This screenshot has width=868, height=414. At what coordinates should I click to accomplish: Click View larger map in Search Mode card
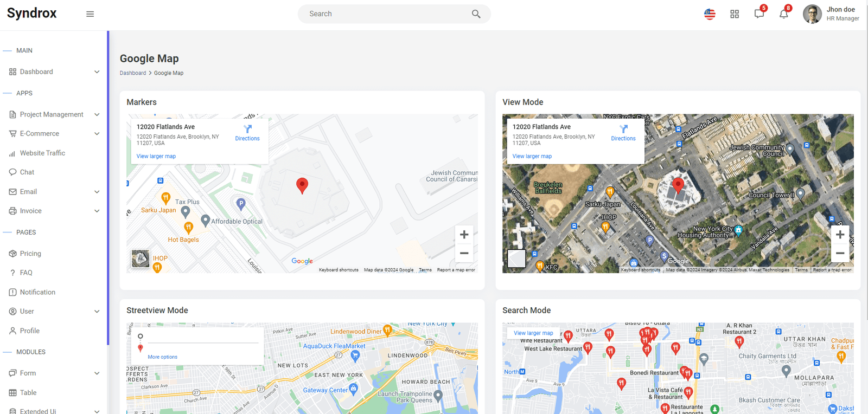click(x=533, y=333)
